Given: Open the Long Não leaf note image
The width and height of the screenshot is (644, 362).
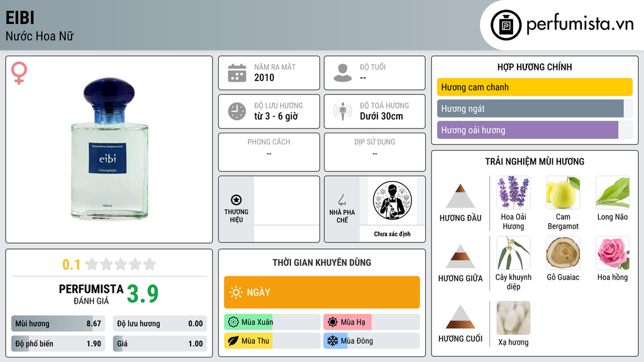Looking at the screenshot, I should coord(613,192).
